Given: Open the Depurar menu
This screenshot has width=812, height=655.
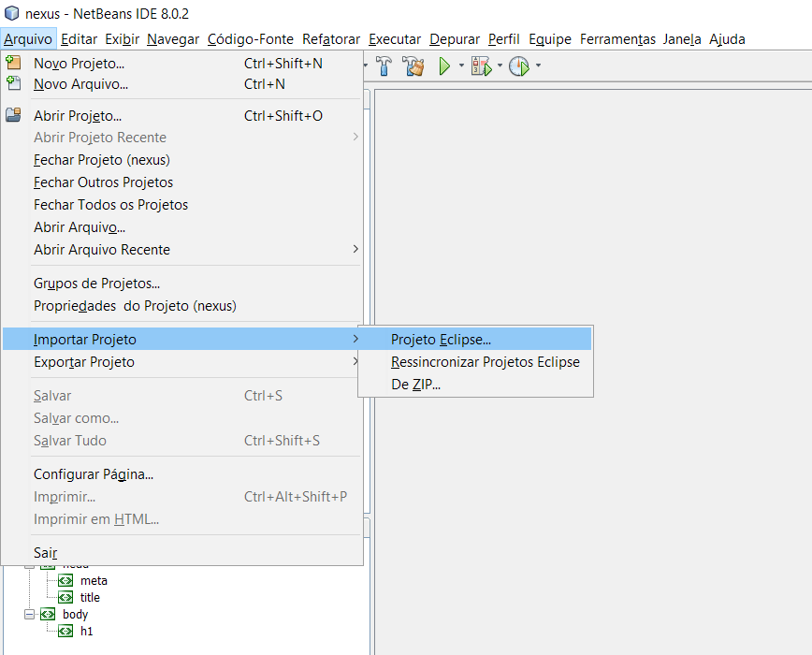Looking at the screenshot, I should (455, 39).
